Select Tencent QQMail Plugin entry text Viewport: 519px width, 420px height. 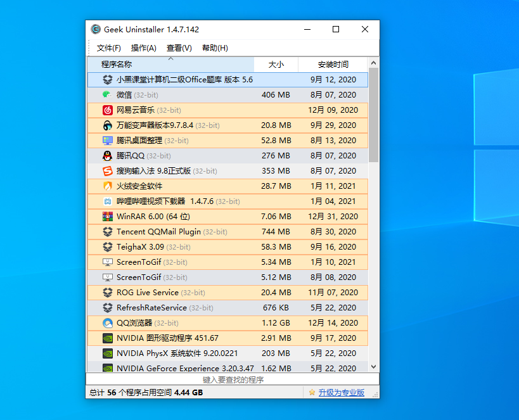click(172, 232)
